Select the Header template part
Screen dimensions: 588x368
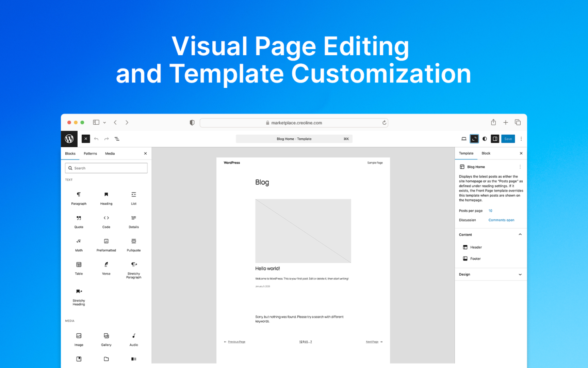[476, 247]
